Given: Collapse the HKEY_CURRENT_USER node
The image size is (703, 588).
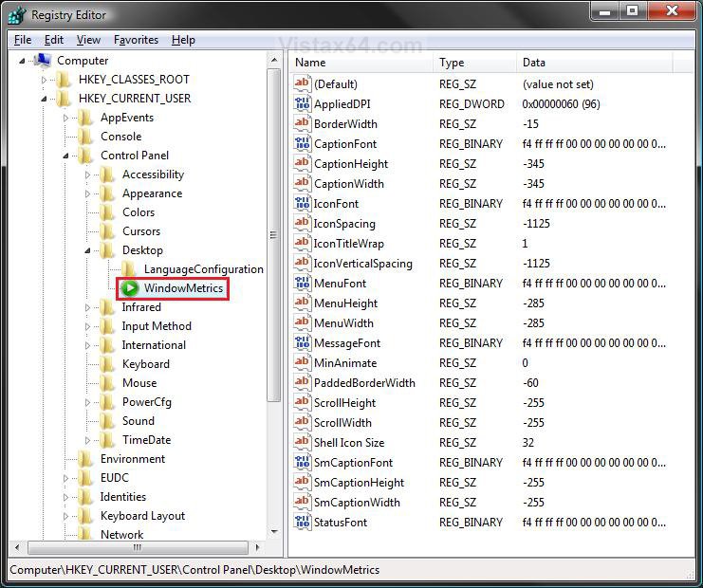Looking at the screenshot, I should coord(44,99).
